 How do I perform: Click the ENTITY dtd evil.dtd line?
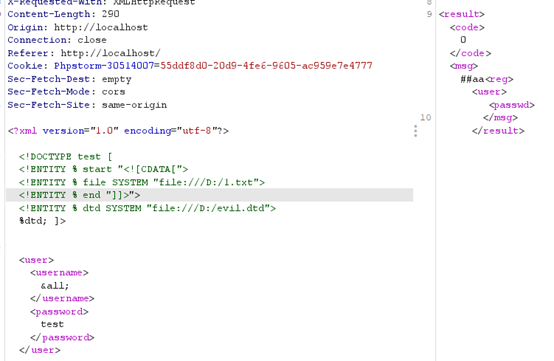[147, 208]
